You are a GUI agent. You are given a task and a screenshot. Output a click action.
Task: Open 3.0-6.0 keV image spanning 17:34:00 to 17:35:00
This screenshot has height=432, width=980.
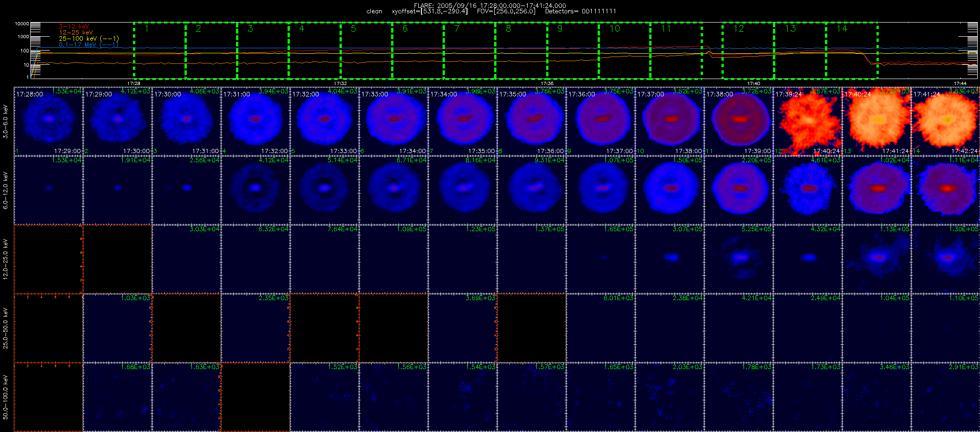(462, 121)
